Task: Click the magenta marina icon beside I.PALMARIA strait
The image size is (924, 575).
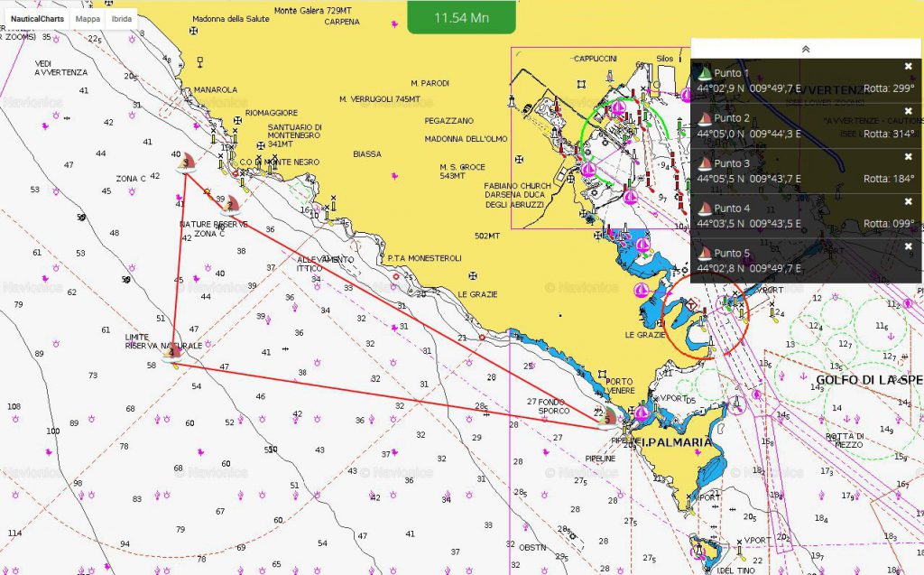Action: click(642, 413)
